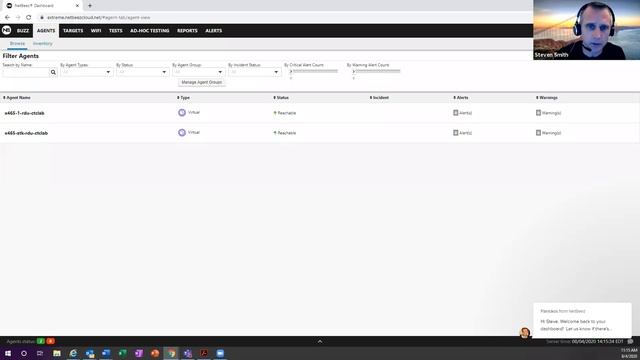Sort by Status column header
Screen dimensions: 640x360
281,98
